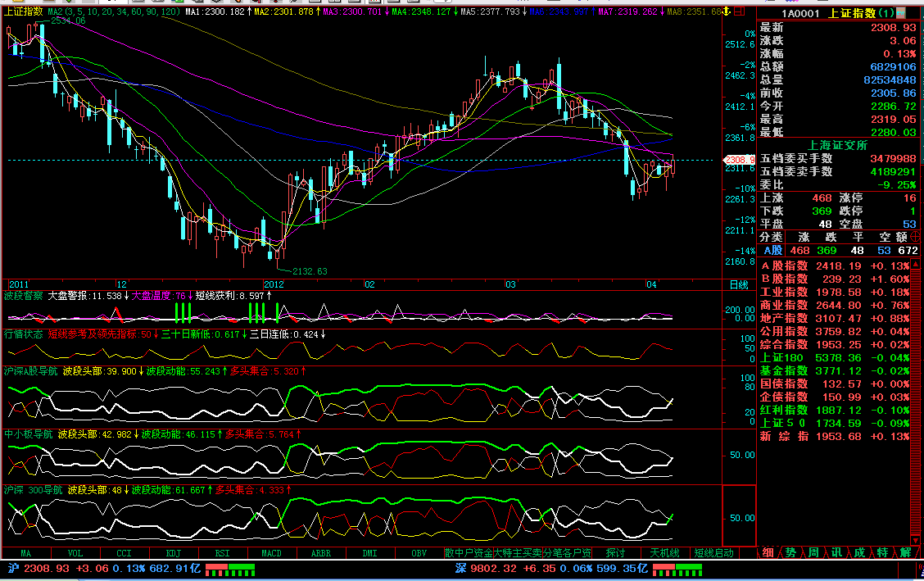
Task: Switch to the 周 tab
Action: (813, 552)
